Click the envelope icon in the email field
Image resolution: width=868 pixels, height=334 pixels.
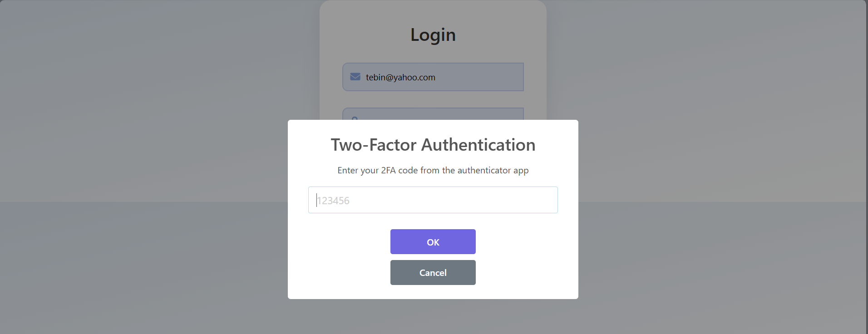coord(355,77)
